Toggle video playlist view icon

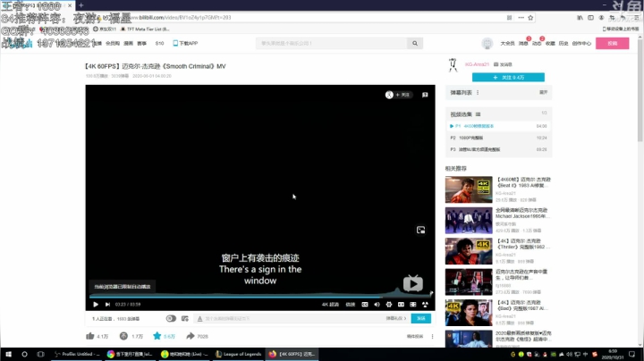478,114
